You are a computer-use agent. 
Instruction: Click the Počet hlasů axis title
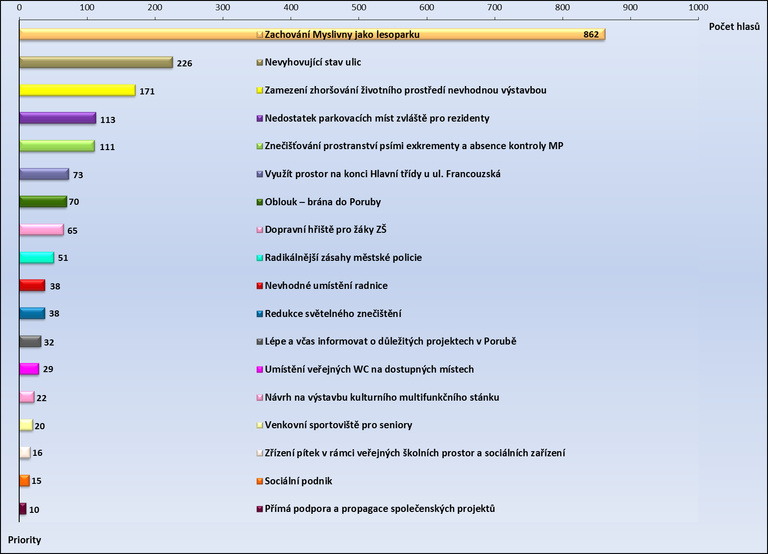pos(734,26)
